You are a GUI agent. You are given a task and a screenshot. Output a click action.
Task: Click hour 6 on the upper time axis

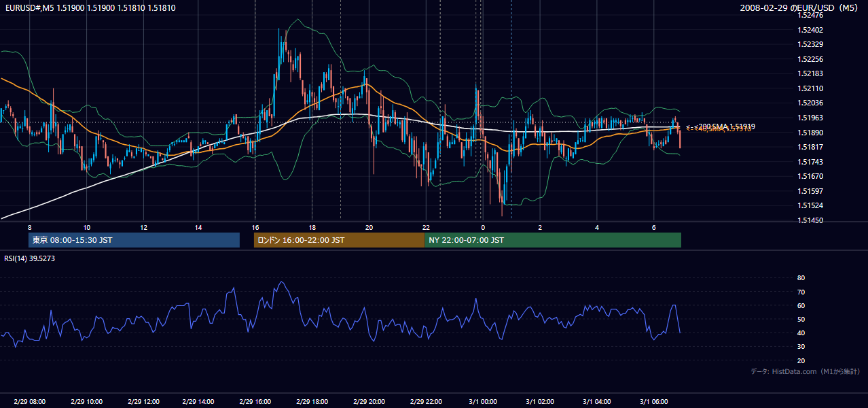[654, 227]
